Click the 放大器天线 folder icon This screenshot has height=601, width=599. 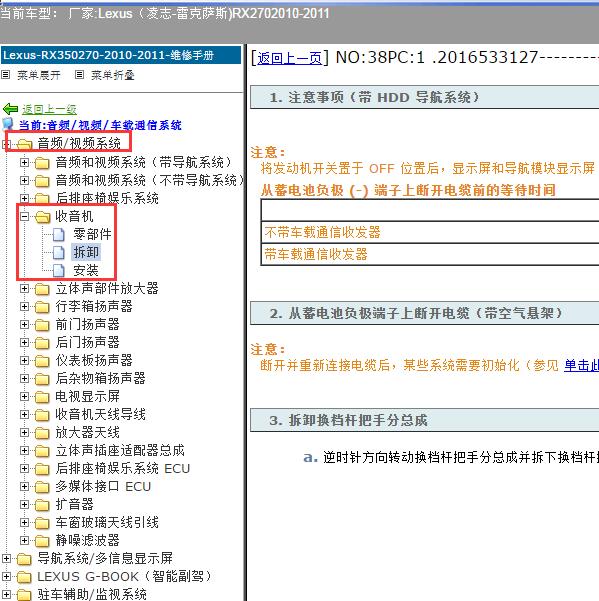coord(42,433)
